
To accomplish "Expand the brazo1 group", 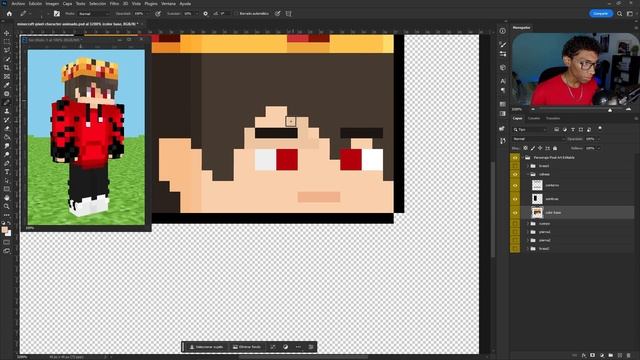I will (528, 166).
